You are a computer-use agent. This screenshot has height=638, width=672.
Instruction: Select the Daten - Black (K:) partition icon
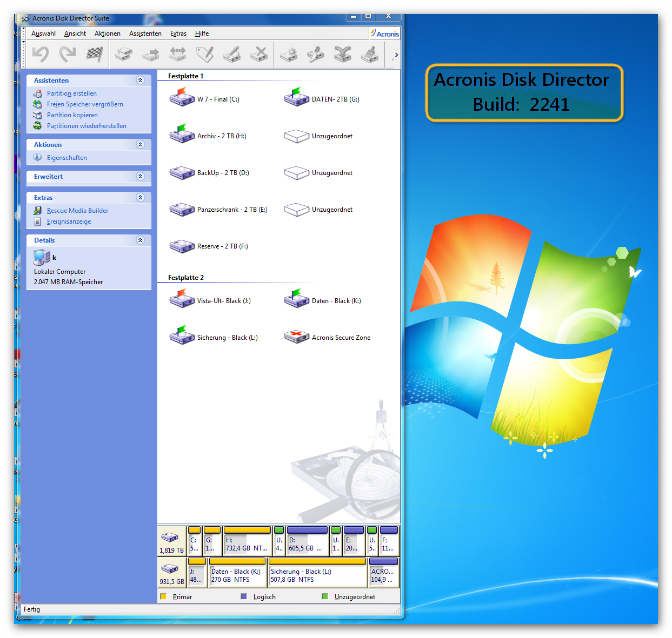tap(297, 299)
